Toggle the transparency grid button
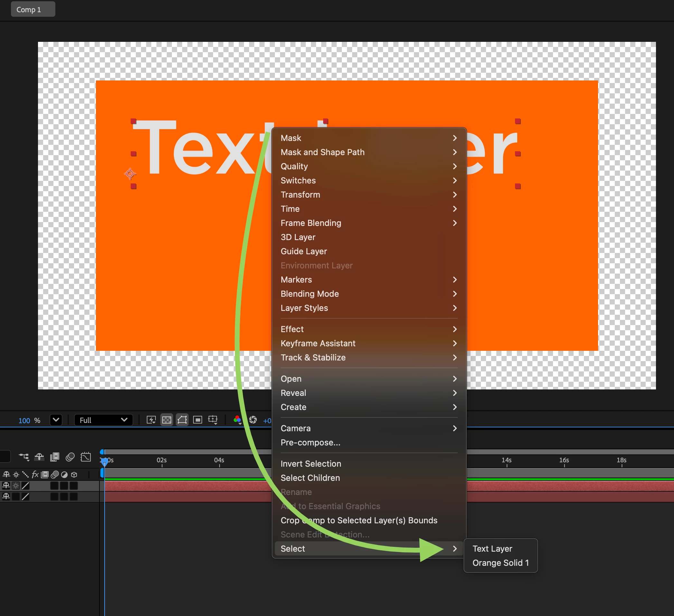The image size is (674, 616). click(x=166, y=420)
